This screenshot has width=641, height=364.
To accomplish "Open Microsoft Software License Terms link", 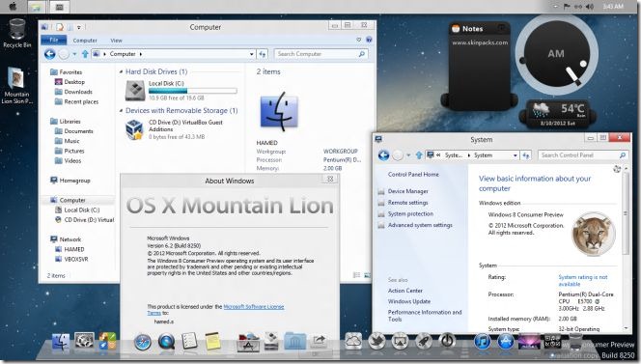I will (x=254, y=307).
